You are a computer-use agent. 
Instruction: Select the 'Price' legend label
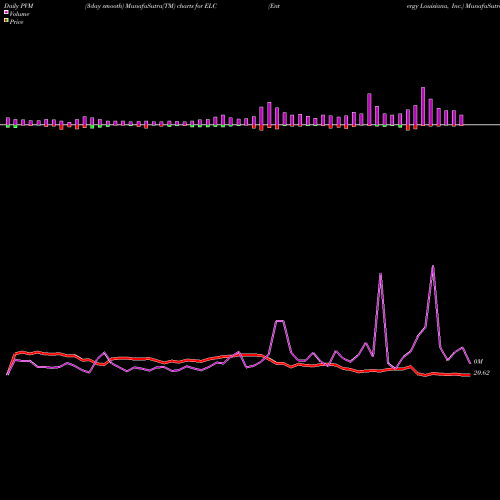[16, 22]
